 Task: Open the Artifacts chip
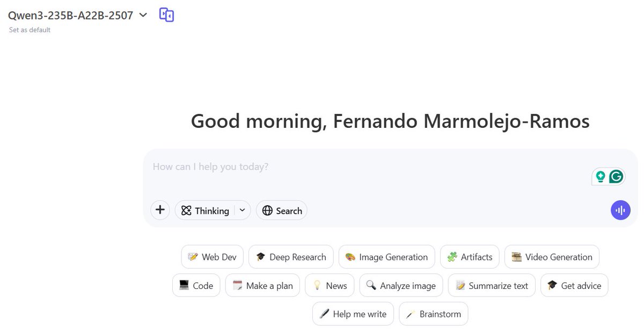[x=470, y=257]
